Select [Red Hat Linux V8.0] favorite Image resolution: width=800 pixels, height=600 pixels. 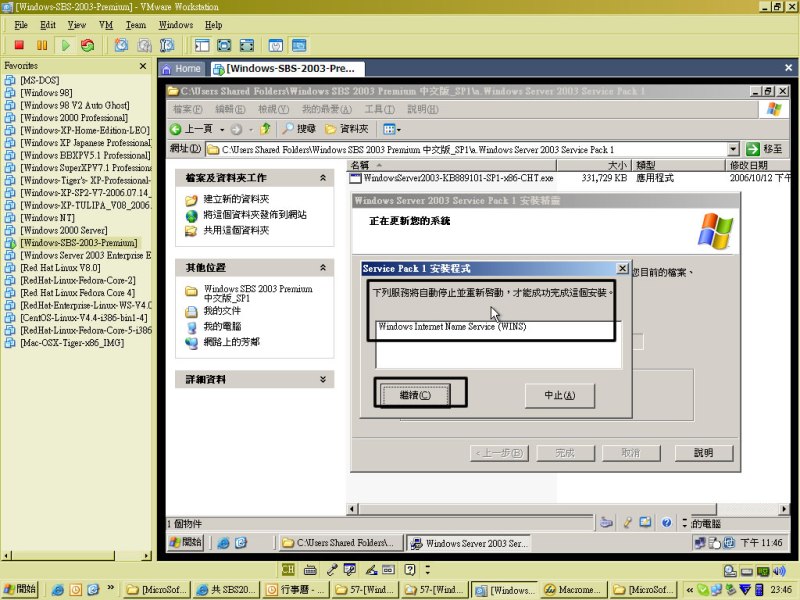coord(60,268)
